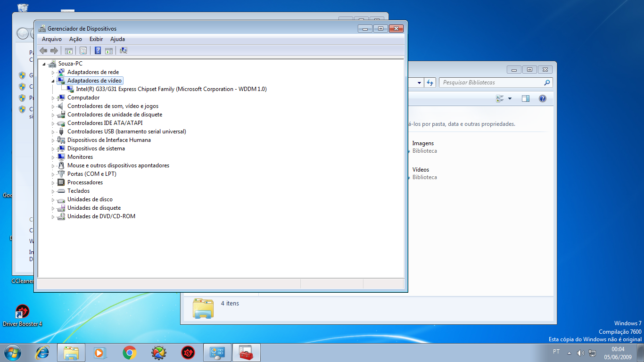Viewport: 644px width, 362px height.
Task: Toggle the show/hide console tree toolbar icon
Action: (x=68, y=50)
